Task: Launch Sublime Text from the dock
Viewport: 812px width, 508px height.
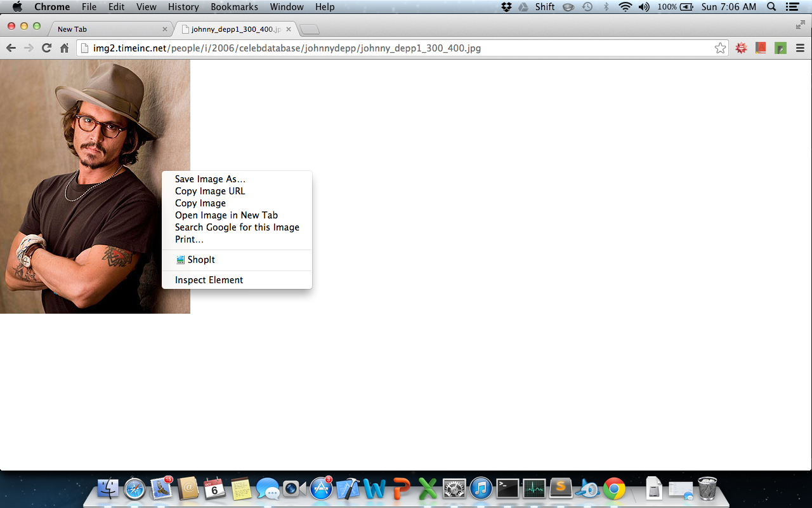Action: (x=561, y=489)
